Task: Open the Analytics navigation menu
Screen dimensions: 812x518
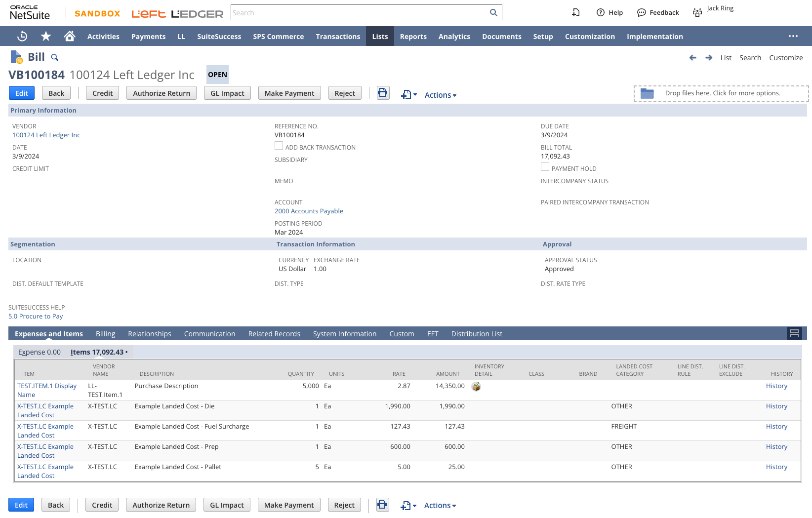Action: coord(454,37)
